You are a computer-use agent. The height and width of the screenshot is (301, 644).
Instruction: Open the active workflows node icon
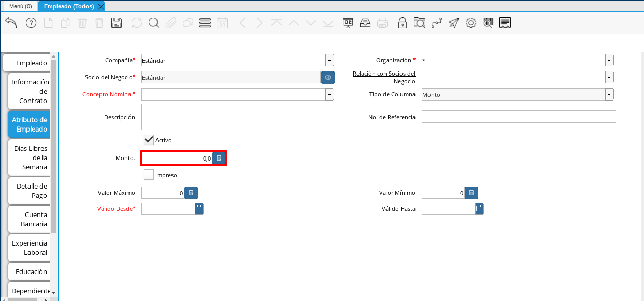point(437,23)
